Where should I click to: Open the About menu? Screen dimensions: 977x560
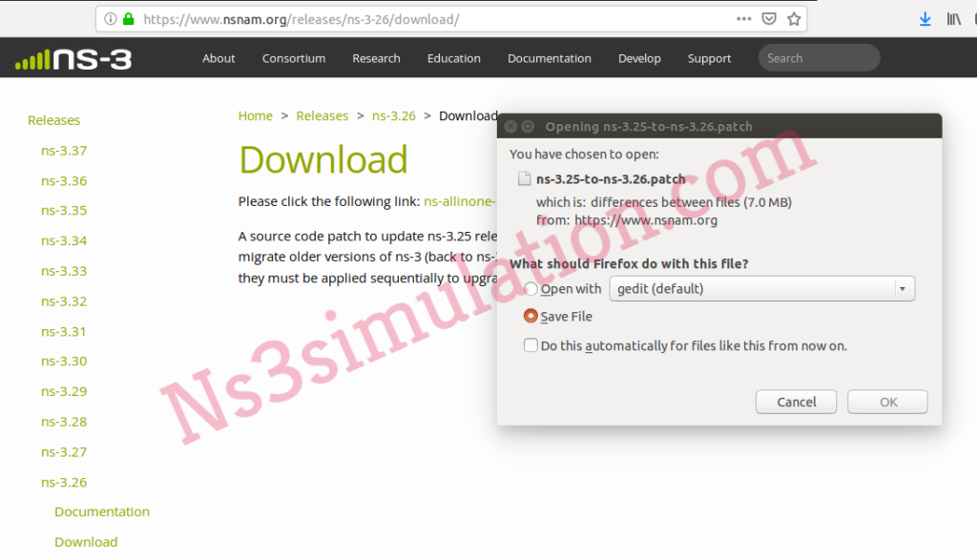tap(218, 58)
